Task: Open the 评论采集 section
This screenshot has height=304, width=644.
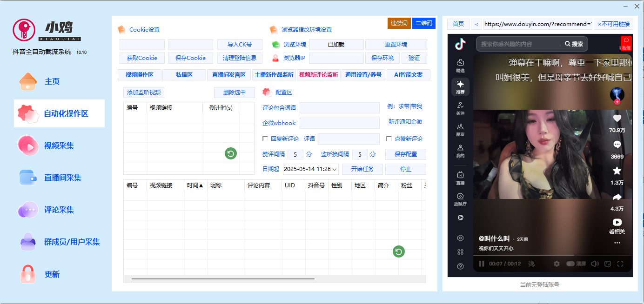Action: [59, 210]
